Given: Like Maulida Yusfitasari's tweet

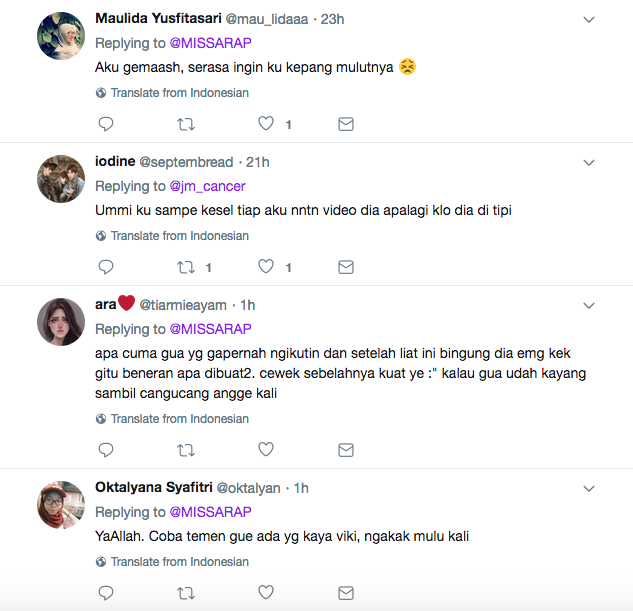Looking at the screenshot, I should pyautogui.click(x=266, y=124).
